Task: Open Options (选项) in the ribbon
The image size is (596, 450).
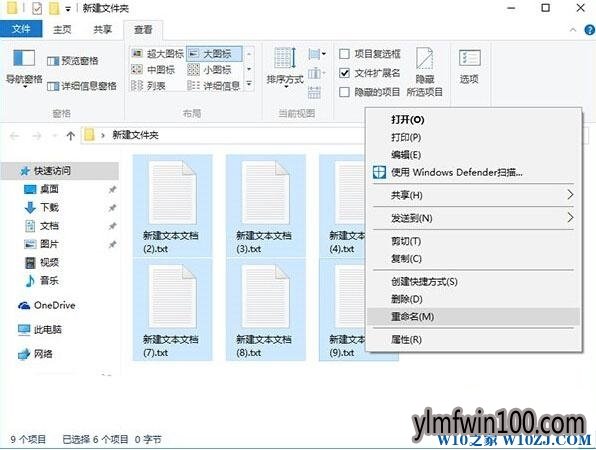Action: (469, 67)
